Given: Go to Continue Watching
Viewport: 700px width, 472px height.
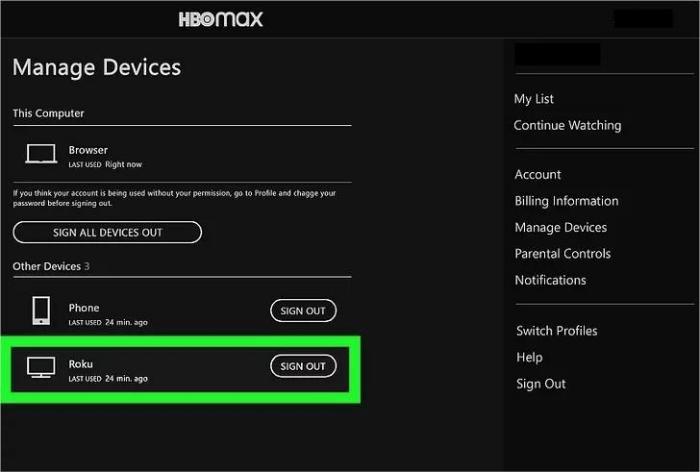Looking at the screenshot, I should (567, 126).
